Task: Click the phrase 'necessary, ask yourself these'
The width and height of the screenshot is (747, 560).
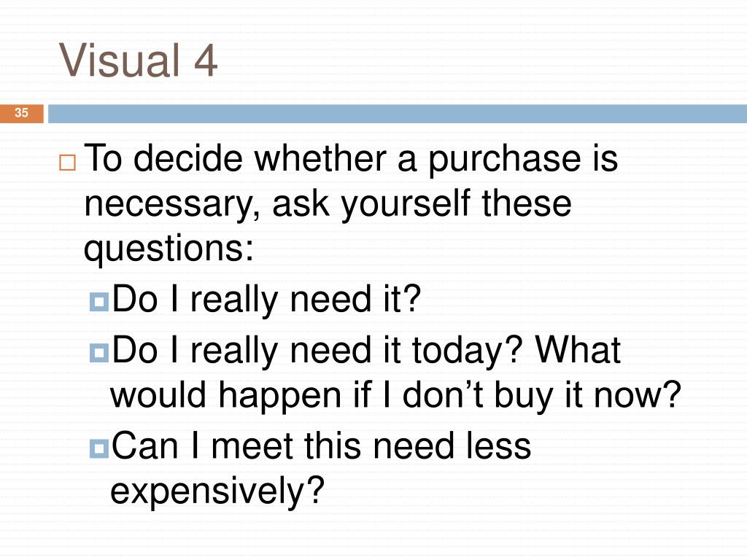Action: [x=328, y=205]
